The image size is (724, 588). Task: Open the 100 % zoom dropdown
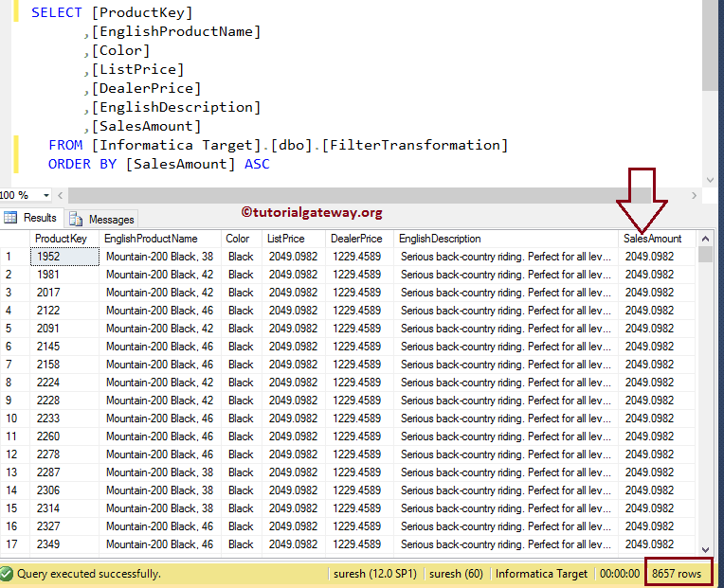pos(46,196)
